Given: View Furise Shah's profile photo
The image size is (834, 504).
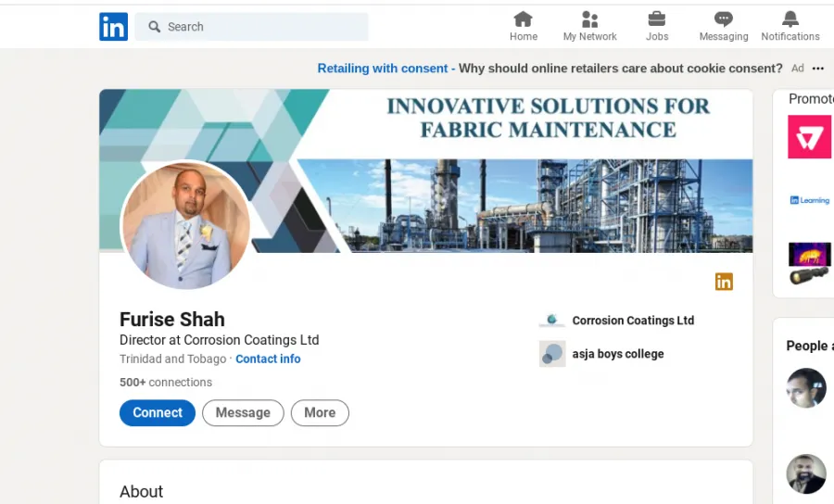Looking at the screenshot, I should tap(185, 225).
